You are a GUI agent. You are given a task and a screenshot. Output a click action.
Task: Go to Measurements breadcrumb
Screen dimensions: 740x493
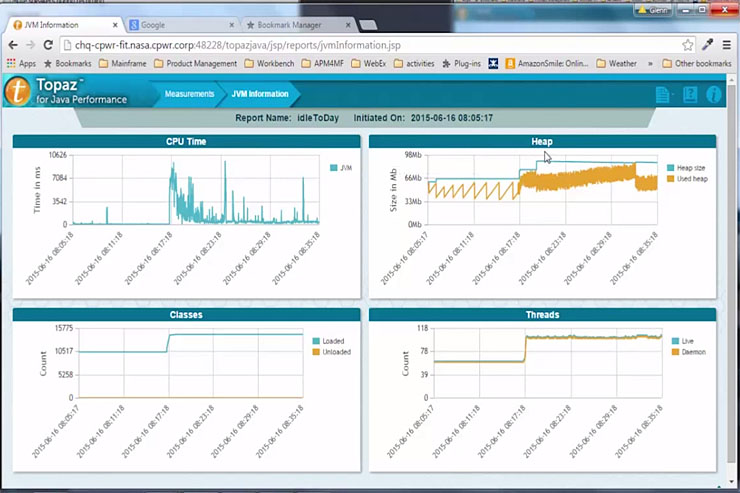189,94
